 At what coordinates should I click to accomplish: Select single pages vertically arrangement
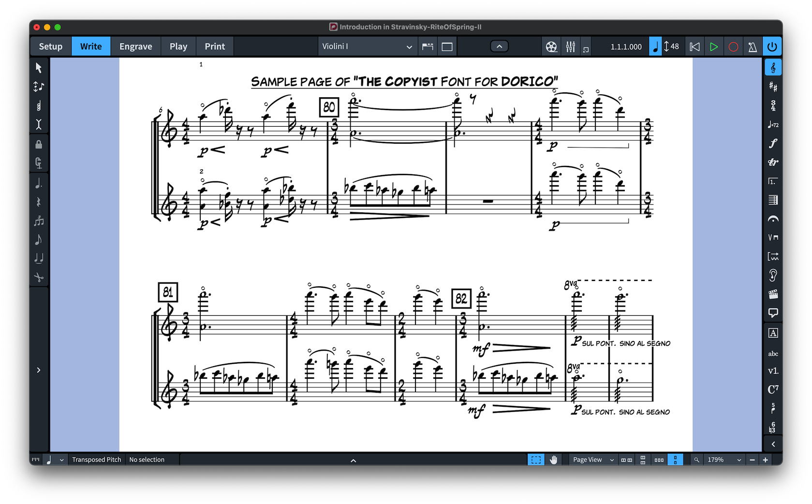(675, 460)
